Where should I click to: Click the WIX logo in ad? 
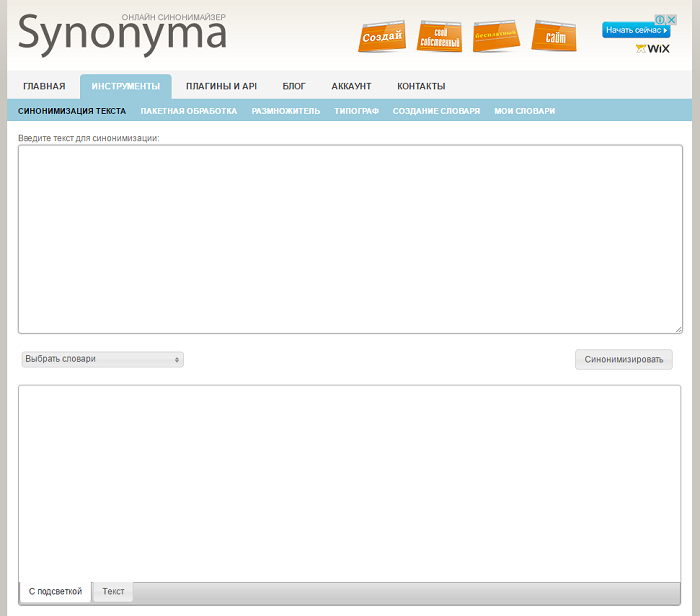click(652, 48)
